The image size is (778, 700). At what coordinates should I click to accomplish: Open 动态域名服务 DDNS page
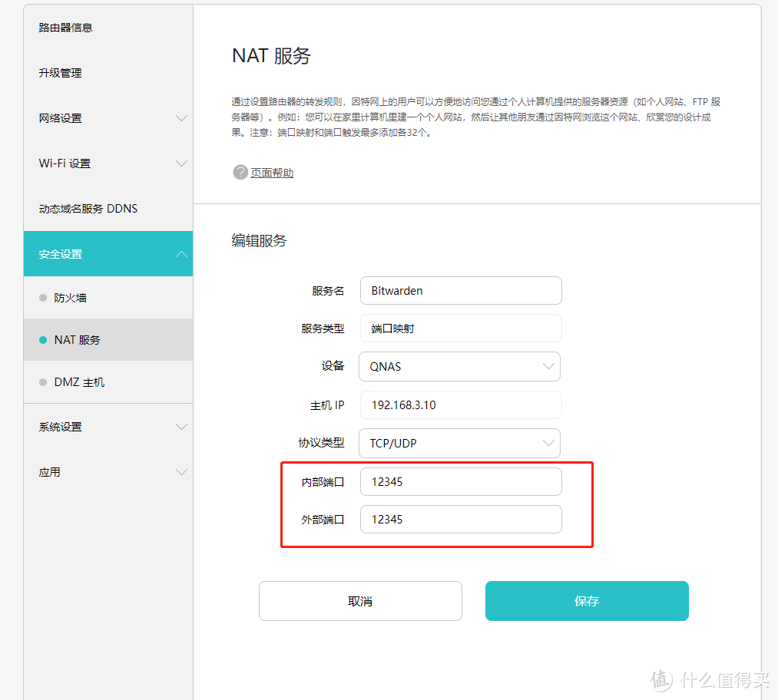(87, 208)
